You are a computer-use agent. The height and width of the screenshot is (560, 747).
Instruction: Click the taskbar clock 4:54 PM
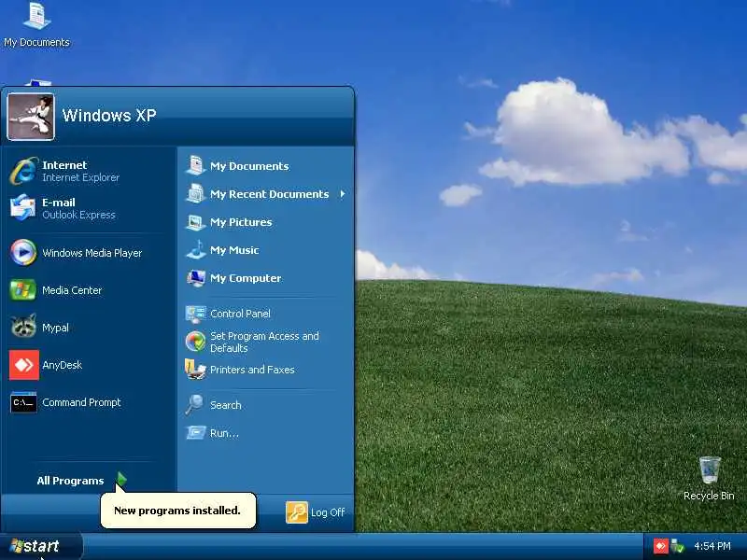coord(712,546)
